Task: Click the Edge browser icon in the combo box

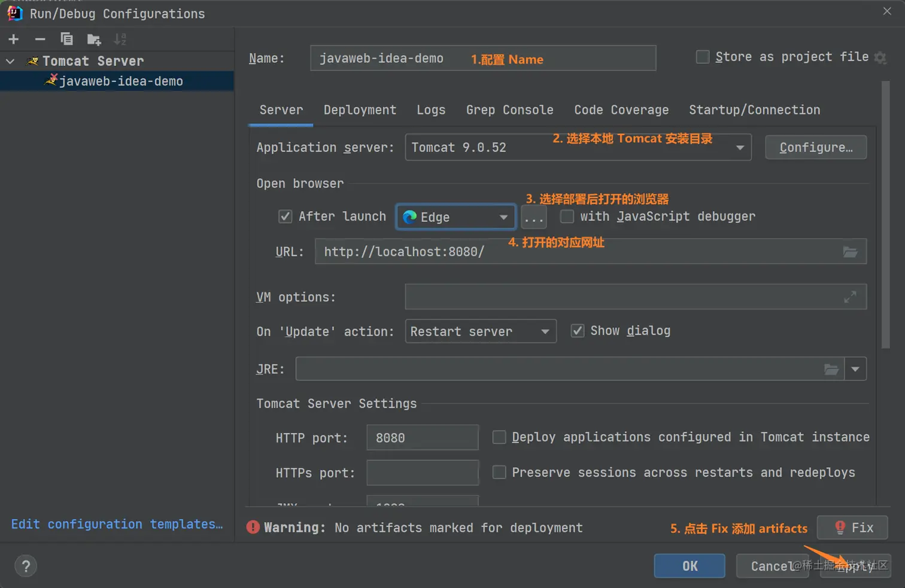Action: coord(410,217)
